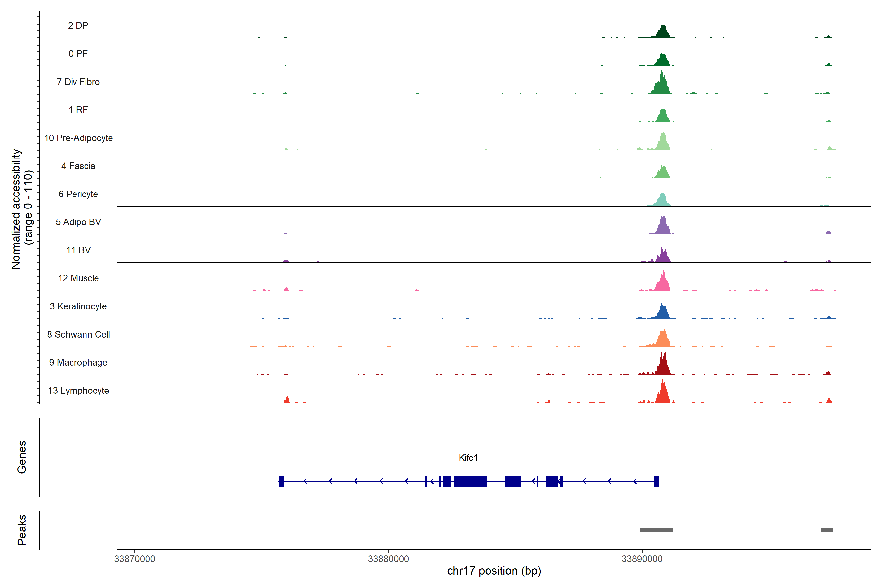This screenshot has width=882, height=588.
Task: Click the 2 DP track label
Action: (78, 25)
